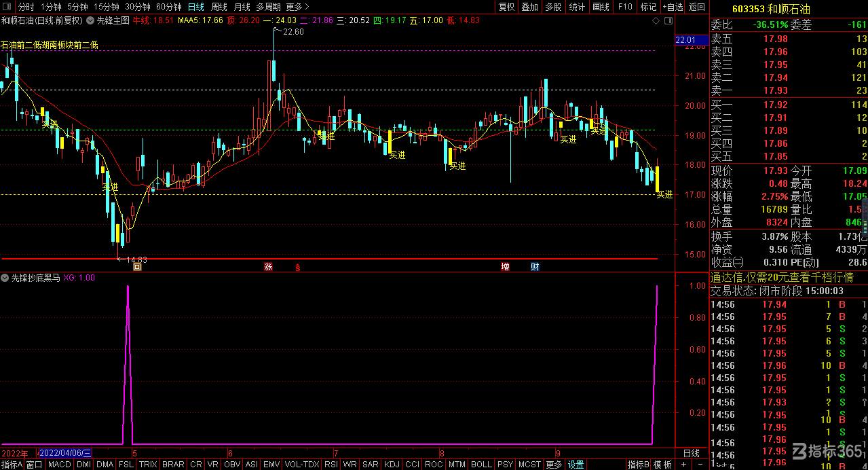Select the RSI indicator tab
This screenshot has width=868, height=470.
click(x=331, y=465)
